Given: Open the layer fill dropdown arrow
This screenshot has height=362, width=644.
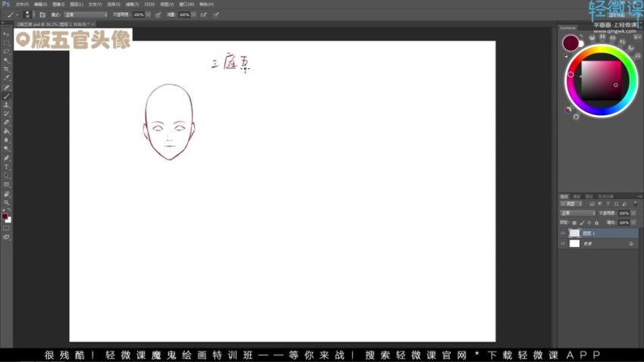Looking at the screenshot, I should click(x=633, y=223).
